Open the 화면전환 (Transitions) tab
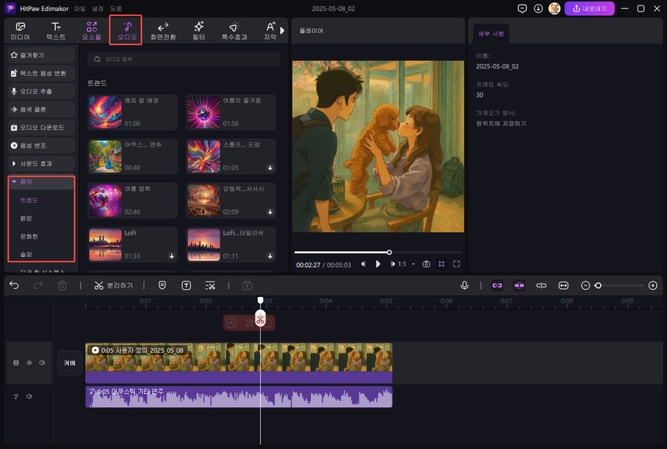Viewport: 667px width, 449px height. pos(163,31)
